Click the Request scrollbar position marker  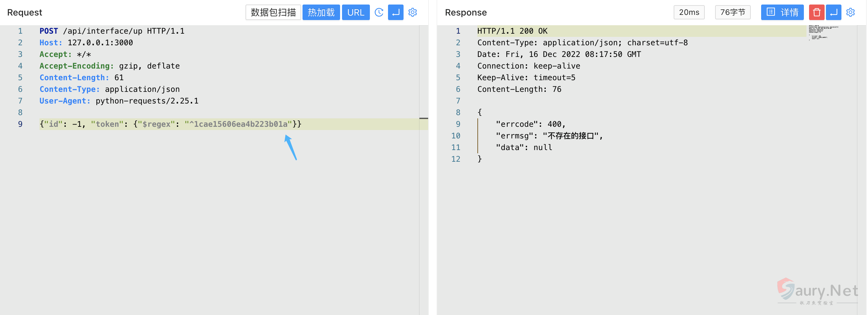point(424,118)
